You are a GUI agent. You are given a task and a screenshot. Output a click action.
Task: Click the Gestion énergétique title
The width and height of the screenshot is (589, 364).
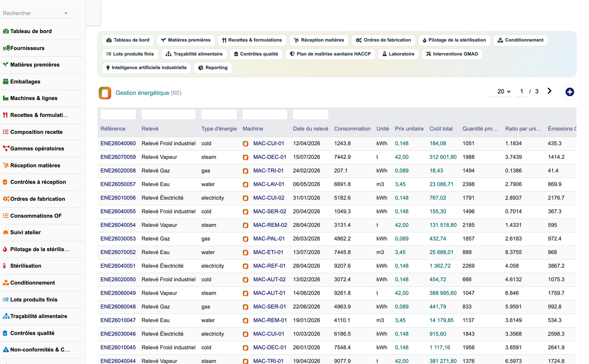[142, 93]
